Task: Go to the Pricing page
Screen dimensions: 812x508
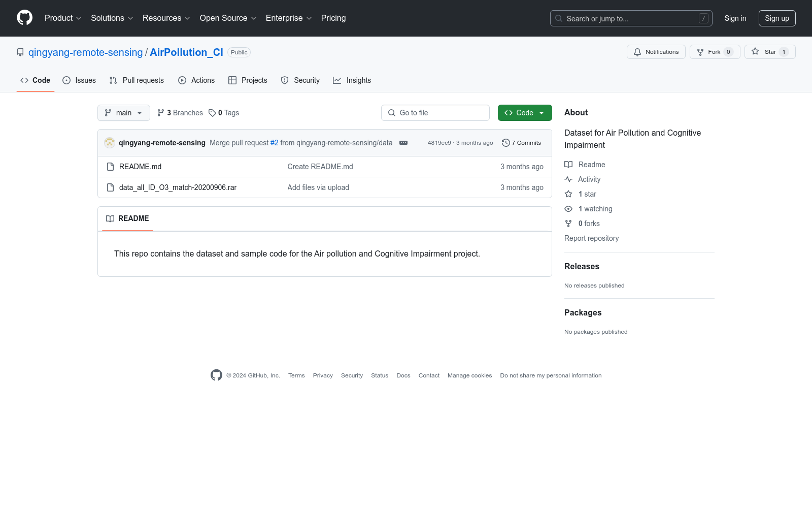Action: [333, 18]
